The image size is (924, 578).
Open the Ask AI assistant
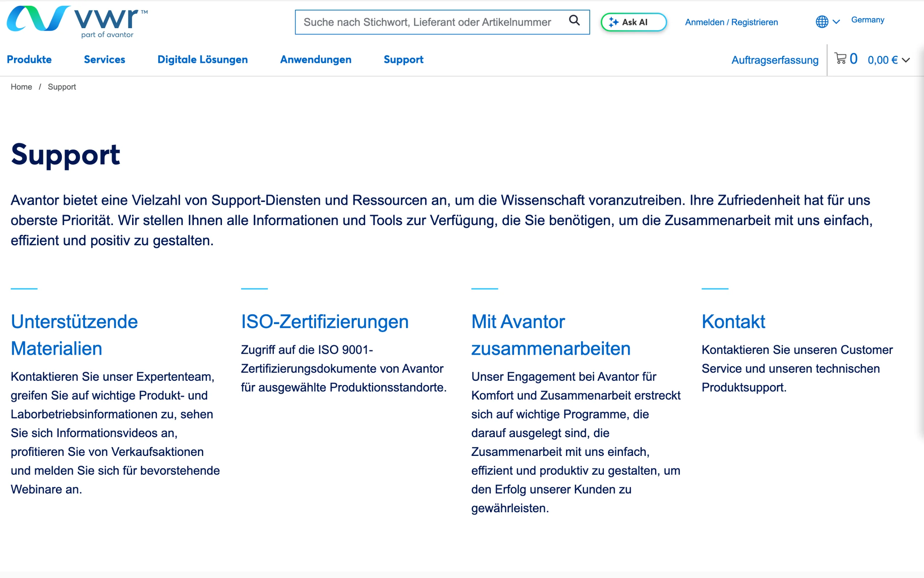click(633, 22)
